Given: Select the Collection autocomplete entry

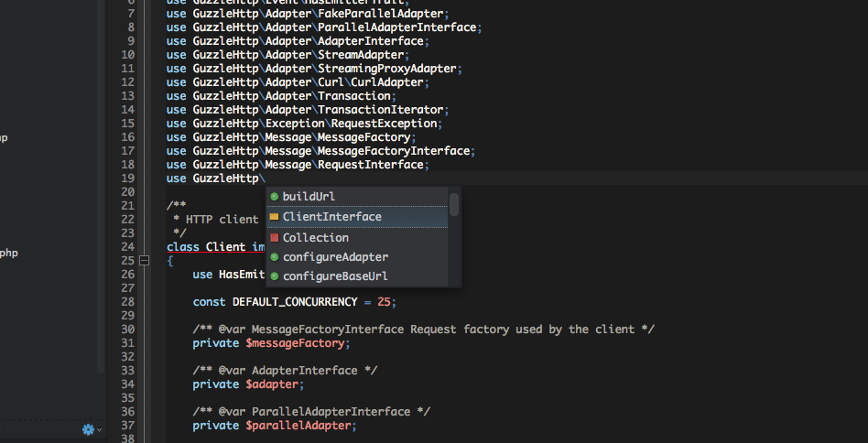Looking at the screenshot, I should [x=315, y=238].
